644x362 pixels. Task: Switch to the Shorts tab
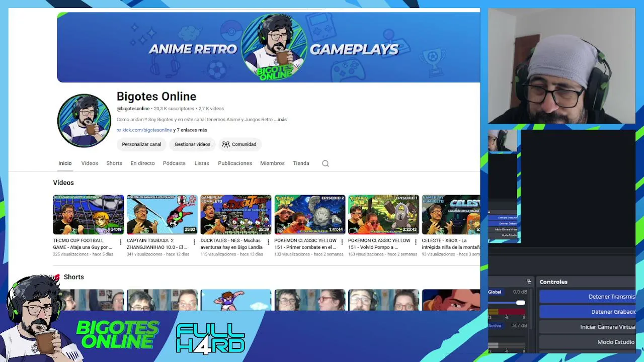coord(114,163)
